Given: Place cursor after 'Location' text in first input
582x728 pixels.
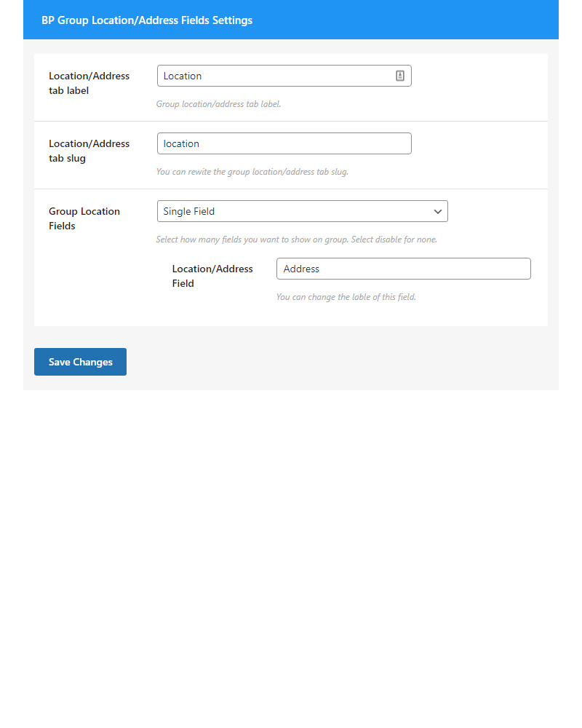Looking at the screenshot, I should tap(203, 76).
